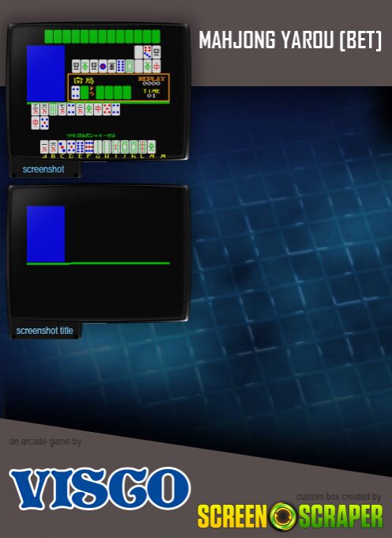The image size is (392, 538).
Task: Click the 'screenshot' caption label
Action: click(x=43, y=169)
